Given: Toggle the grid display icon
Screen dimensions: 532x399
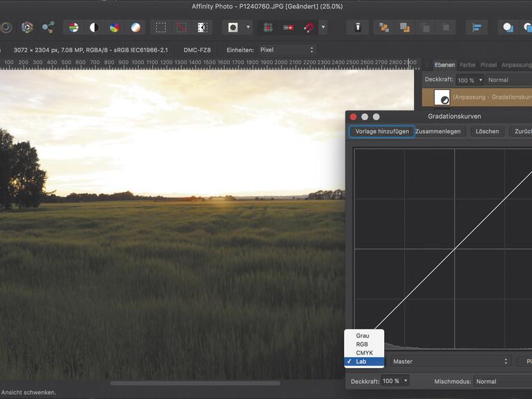Looking at the screenshot, I should point(267,28).
